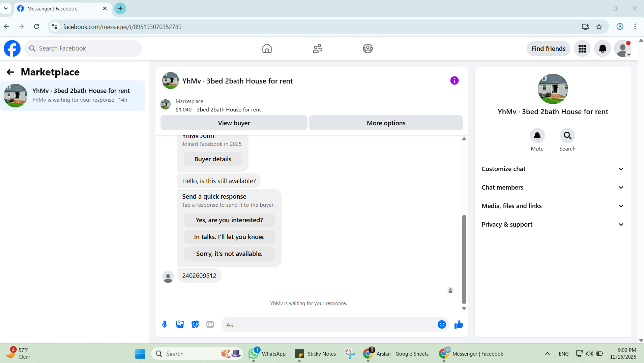Click the message 'Hello, is this still available?'
This screenshot has width=644, height=363.
pyautogui.click(x=219, y=181)
